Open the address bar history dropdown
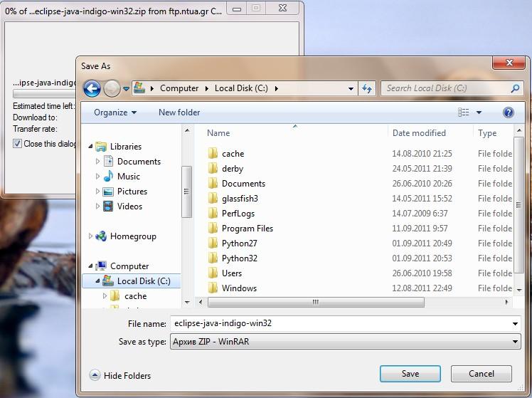 coord(351,88)
